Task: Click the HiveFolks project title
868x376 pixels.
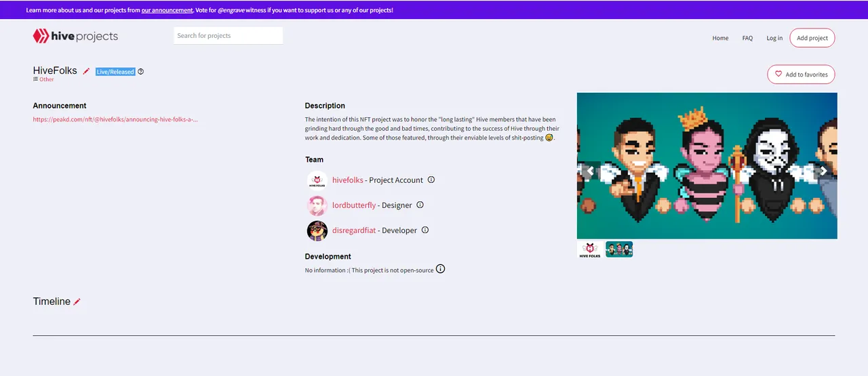Action: (55, 70)
